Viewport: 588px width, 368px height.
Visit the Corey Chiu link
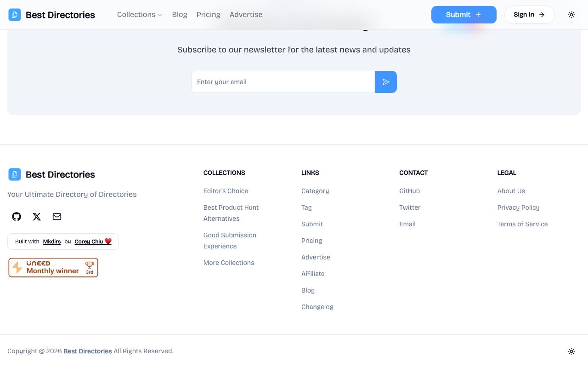coord(93,241)
